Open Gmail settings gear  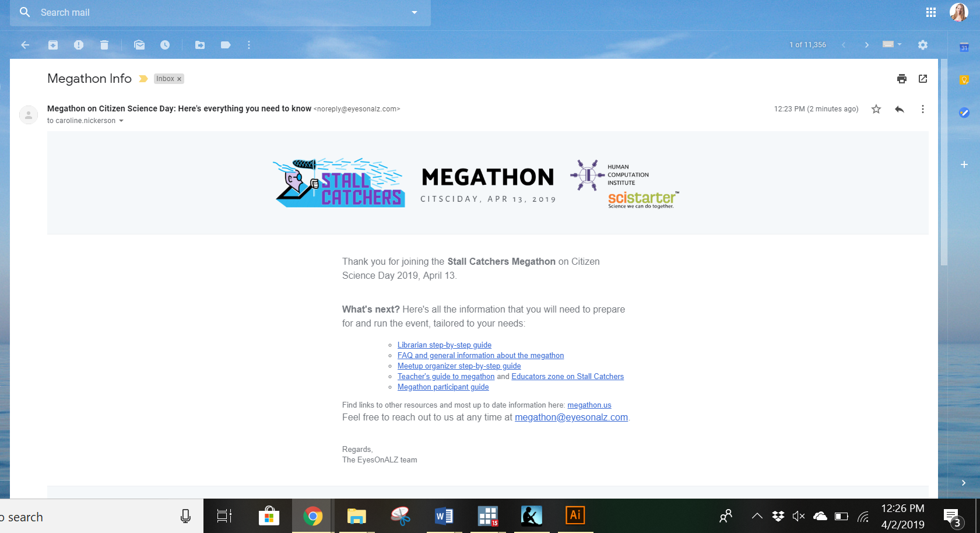point(923,45)
